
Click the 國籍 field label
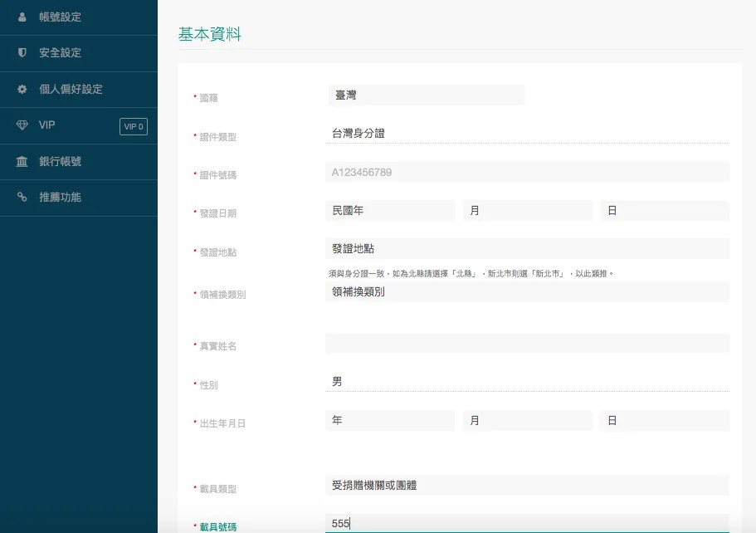[209, 98]
